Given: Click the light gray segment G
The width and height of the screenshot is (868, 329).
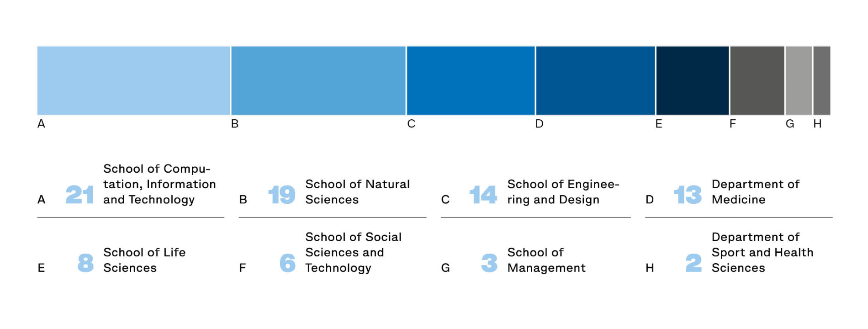Looking at the screenshot, I should [x=799, y=80].
